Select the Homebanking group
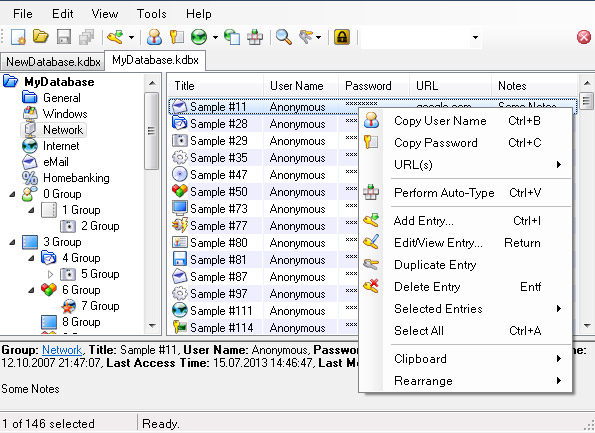 pyautogui.click(x=76, y=178)
